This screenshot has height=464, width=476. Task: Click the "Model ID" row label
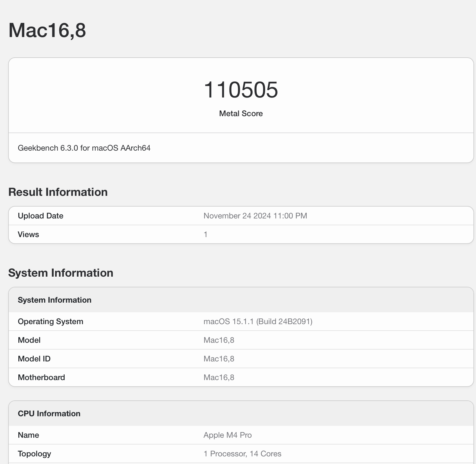[x=34, y=359]
